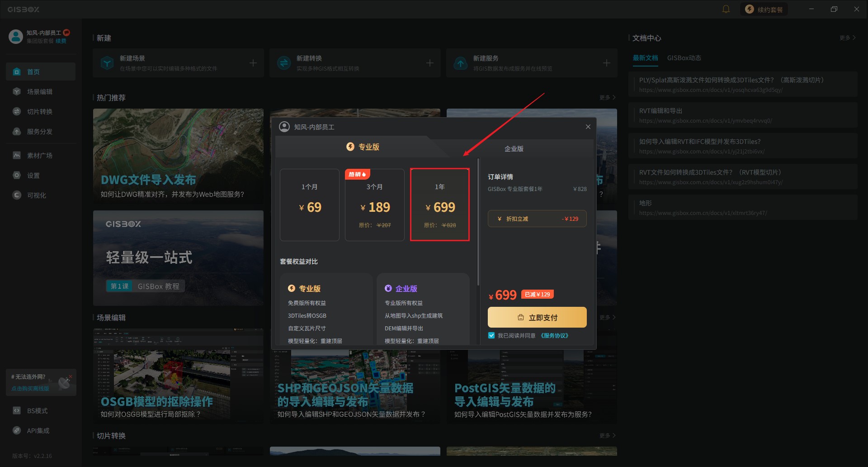The image size is (868, 467).
Task: Open DWG文件导入发布 tutorial thumbnail
Action: tap(178, 157)
